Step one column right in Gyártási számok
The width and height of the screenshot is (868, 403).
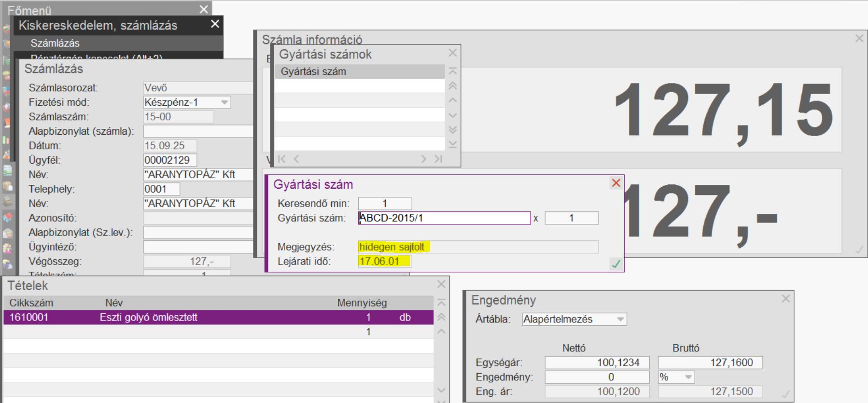click(x=423, y=159)
